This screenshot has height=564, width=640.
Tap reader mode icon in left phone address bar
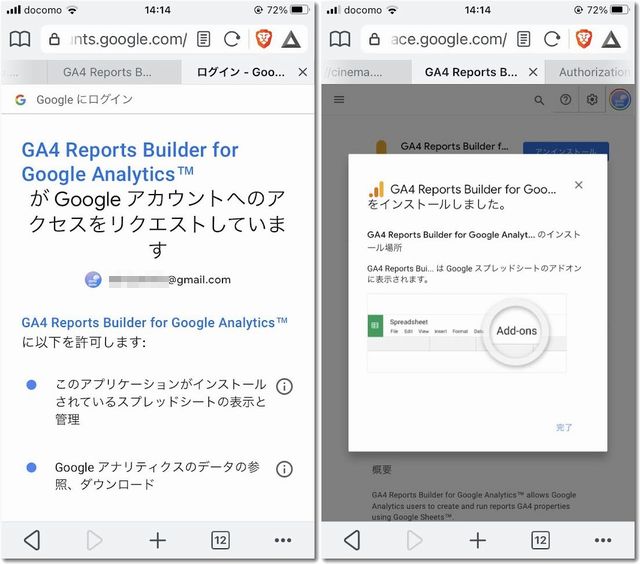point(203,39)
